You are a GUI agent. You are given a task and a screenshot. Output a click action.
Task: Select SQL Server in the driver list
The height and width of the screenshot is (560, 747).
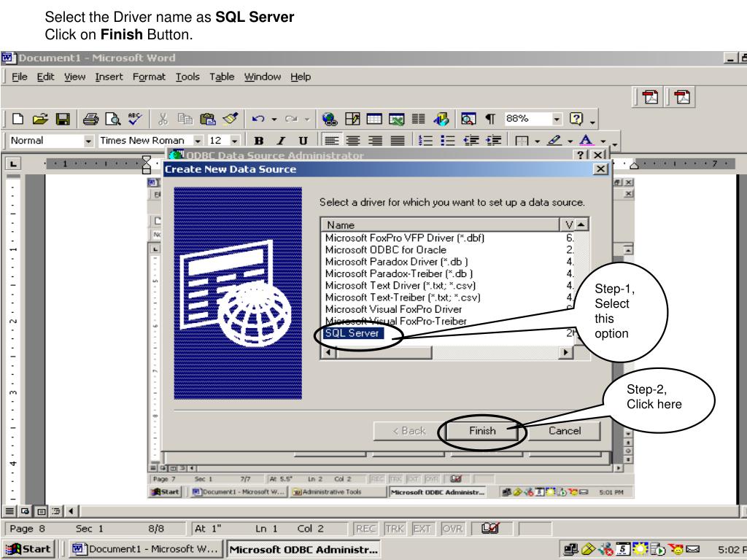tap(352, 332)
